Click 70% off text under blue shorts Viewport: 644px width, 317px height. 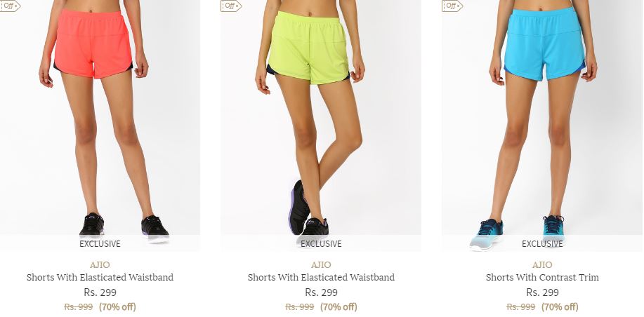pyautogui.click(x=560, y=306)
